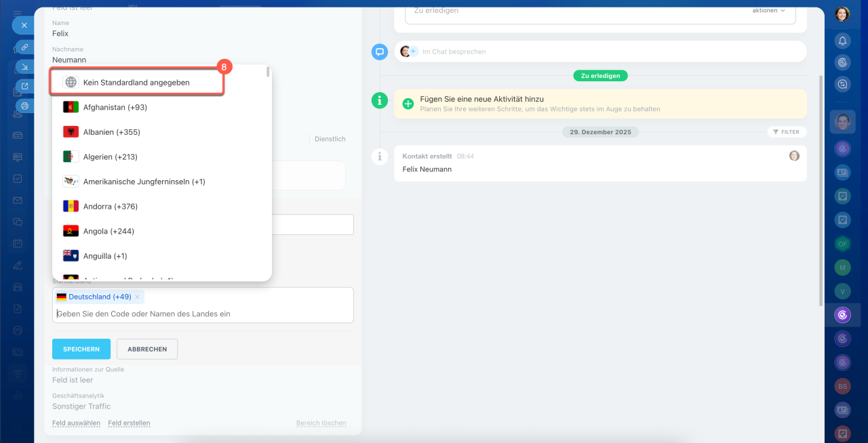The height and width of the screenshot is (443, 868).
Task: Click the country dropdown list scrollbar
Action: click(x=269, y=71)
